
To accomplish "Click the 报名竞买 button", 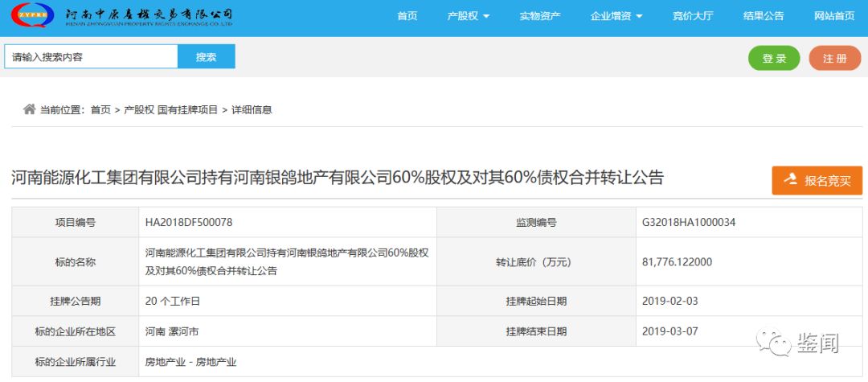I will [x=817, y=180].
